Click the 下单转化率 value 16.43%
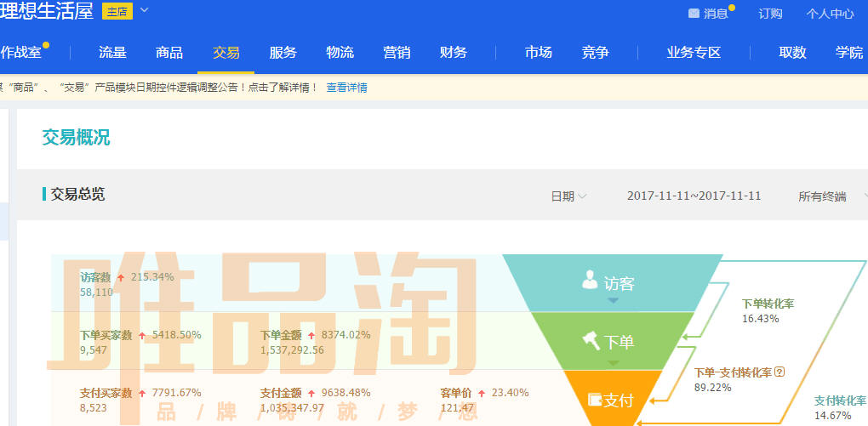Image resolution: width=868 pixels, height=426 pixels. (761, 319)
